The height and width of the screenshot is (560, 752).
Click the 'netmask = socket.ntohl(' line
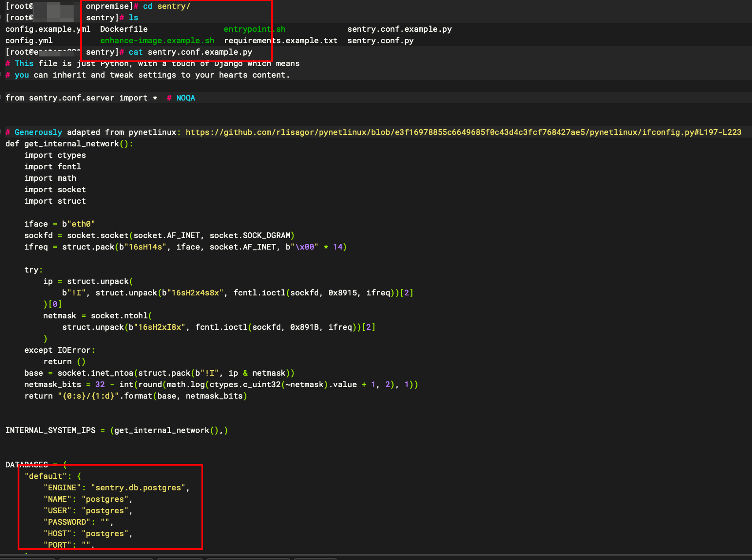tap(97, 316)
